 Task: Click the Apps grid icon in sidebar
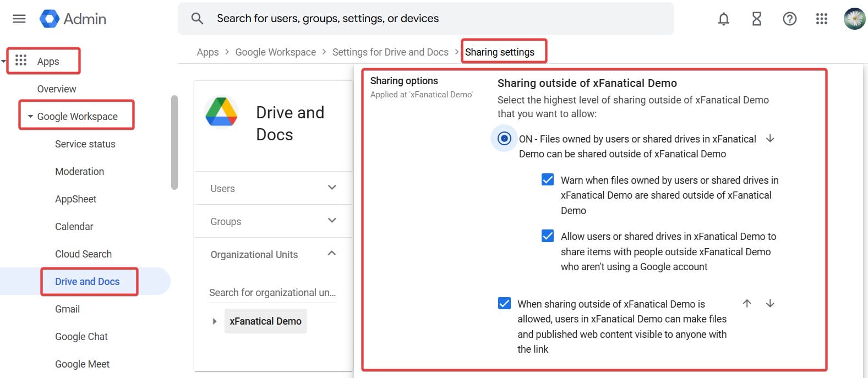pos(21,60)
